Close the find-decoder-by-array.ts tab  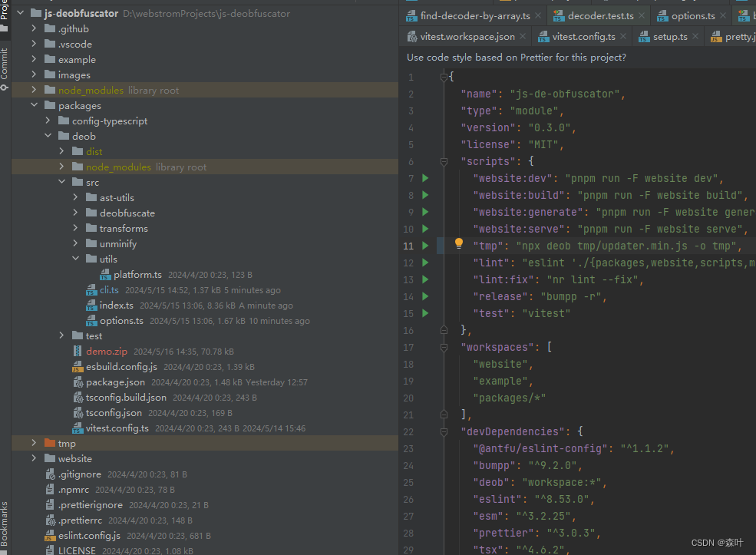pos(538,16)
